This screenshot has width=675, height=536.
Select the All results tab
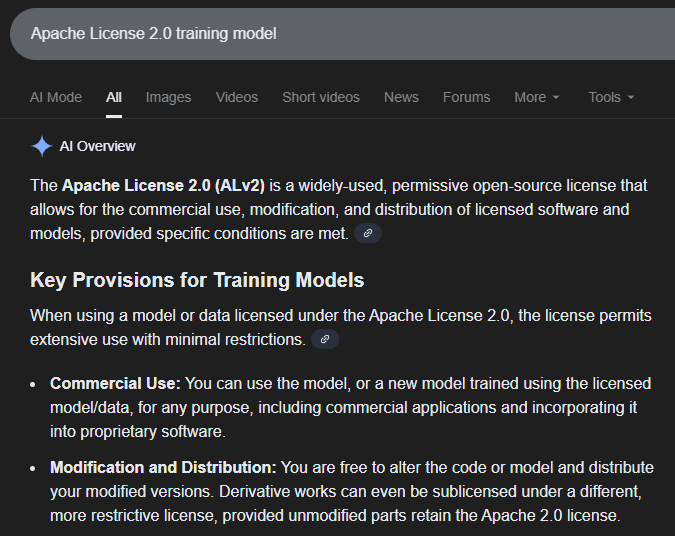[x=114, y=97]
